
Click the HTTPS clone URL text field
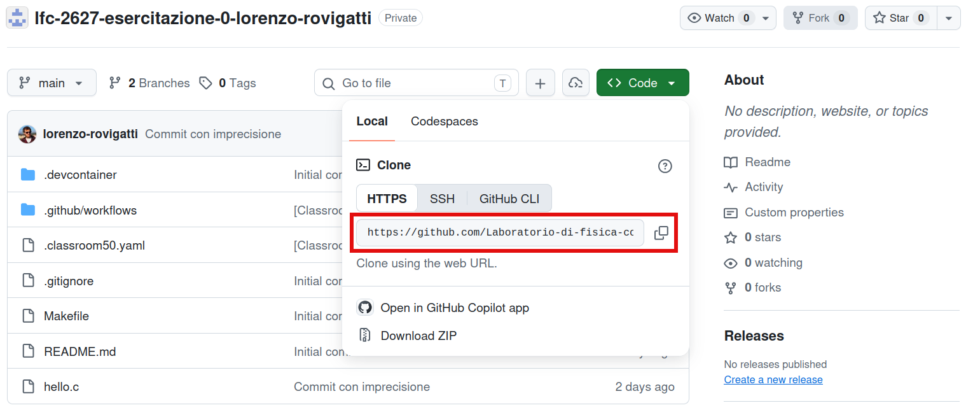[500, 233]
